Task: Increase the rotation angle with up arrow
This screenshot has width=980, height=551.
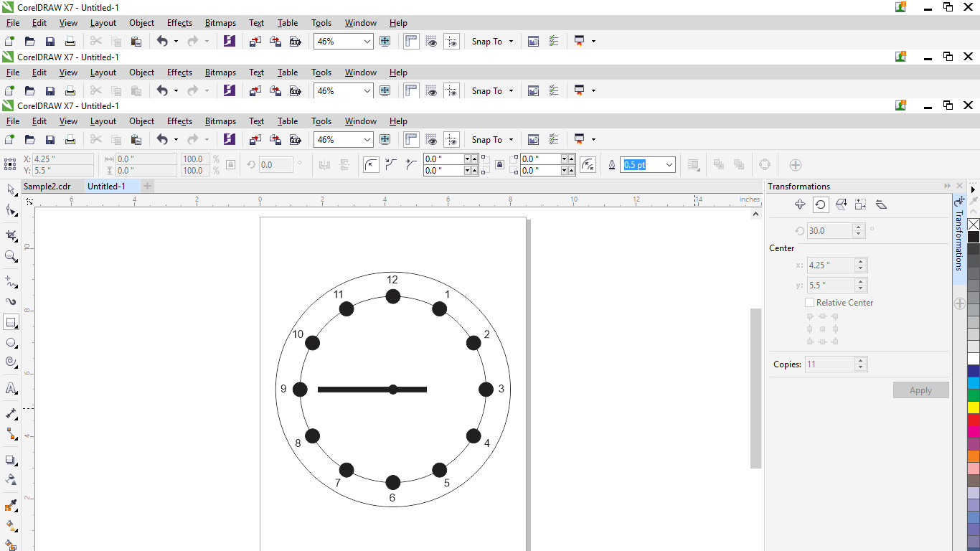Action: 858,227
